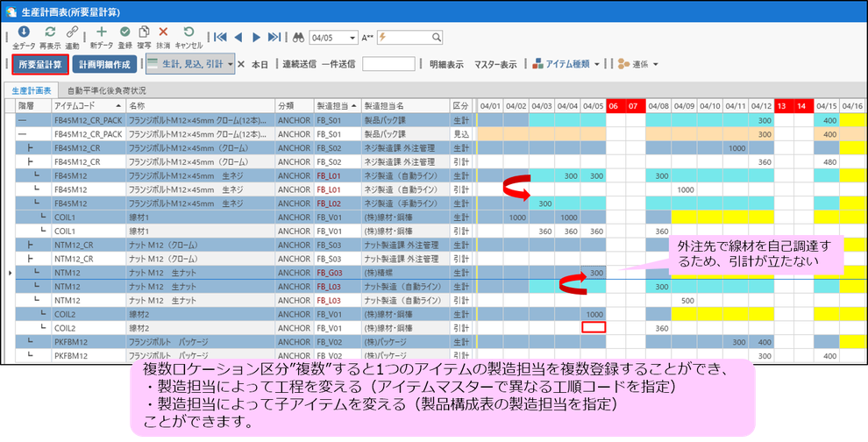Click the 製造担当名 column header
The width and height of the screenshot is (868, 442).
pyautogui.click(x=405, y=105)
